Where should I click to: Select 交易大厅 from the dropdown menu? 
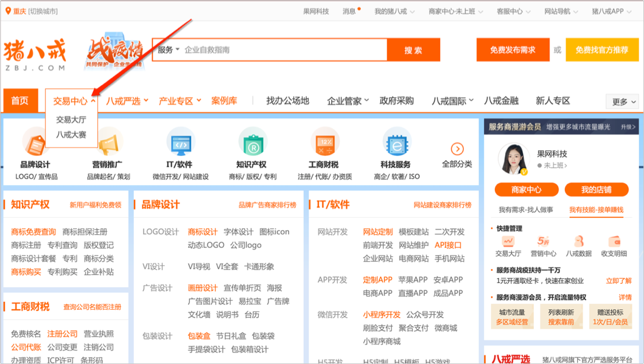click(x=71, y=119)
